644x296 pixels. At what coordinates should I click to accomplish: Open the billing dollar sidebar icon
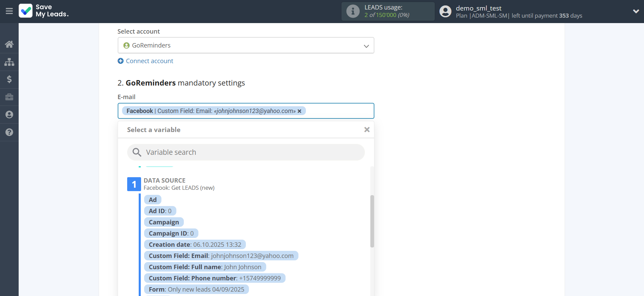coord(9,79)
